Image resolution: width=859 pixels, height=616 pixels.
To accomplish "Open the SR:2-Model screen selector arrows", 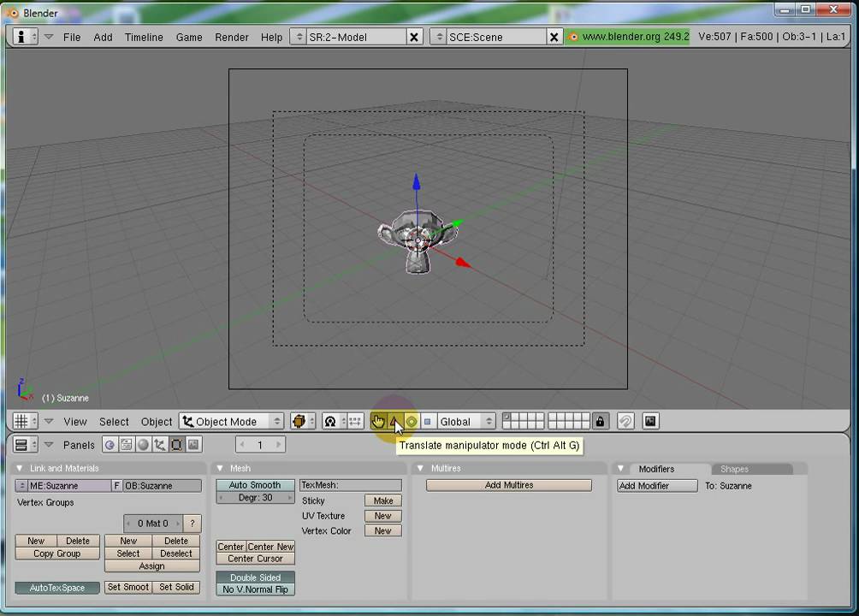I will (x=299, y=37).
